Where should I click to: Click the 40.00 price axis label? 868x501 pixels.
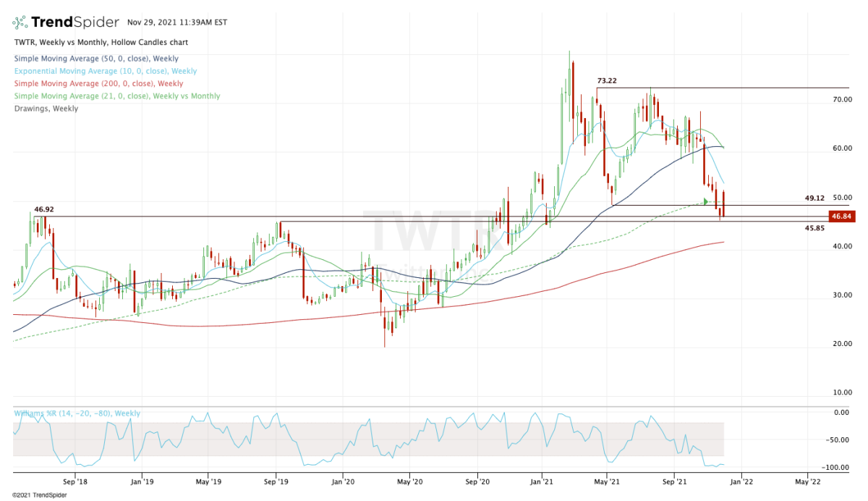(x=842, y=246)
